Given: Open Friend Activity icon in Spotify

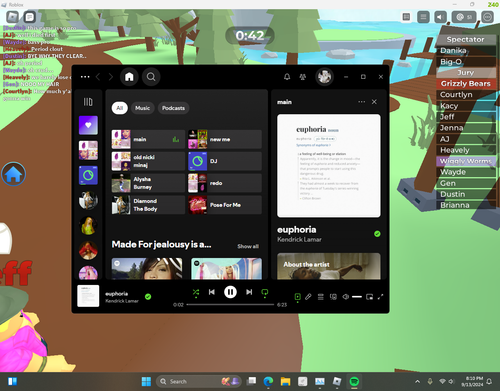Looking at the screenshot, I should click(x=303, y=77).
